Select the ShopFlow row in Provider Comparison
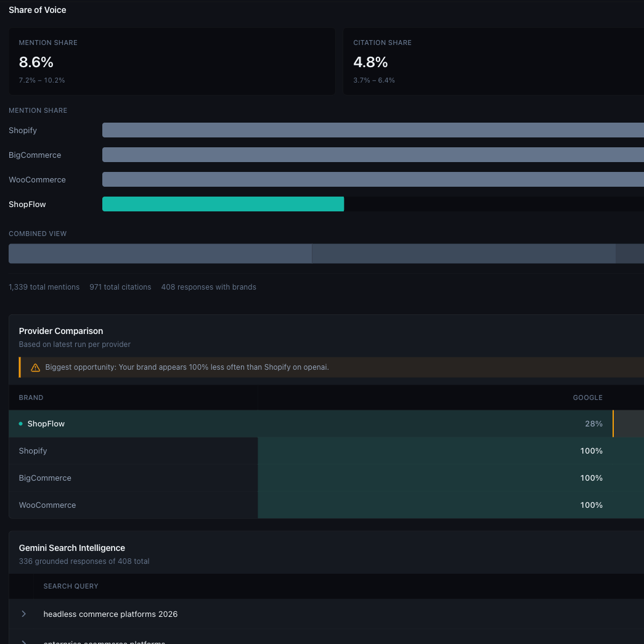Screen dimensions: 644x644 (x=326, y=423)
